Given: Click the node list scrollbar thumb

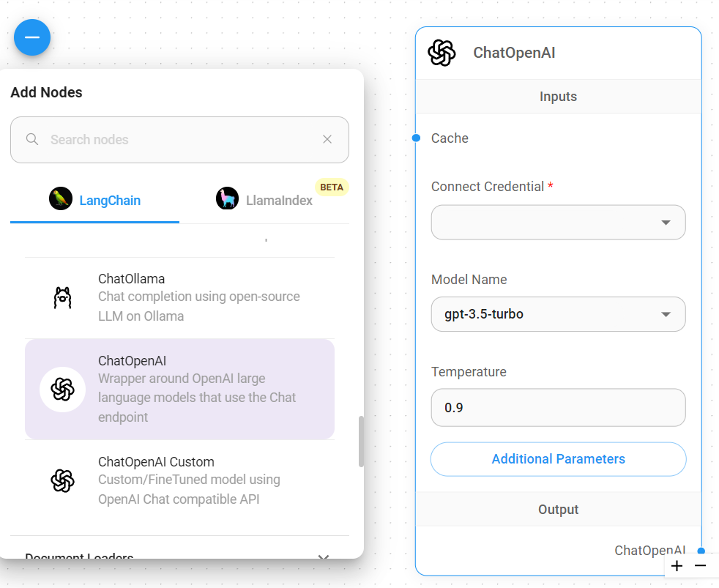Looking at the screenshot, I should tap(361, 442).
